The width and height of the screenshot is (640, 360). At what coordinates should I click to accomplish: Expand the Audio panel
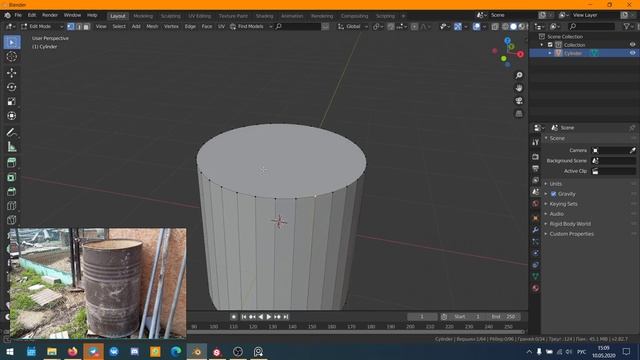[x=556, y=214]
